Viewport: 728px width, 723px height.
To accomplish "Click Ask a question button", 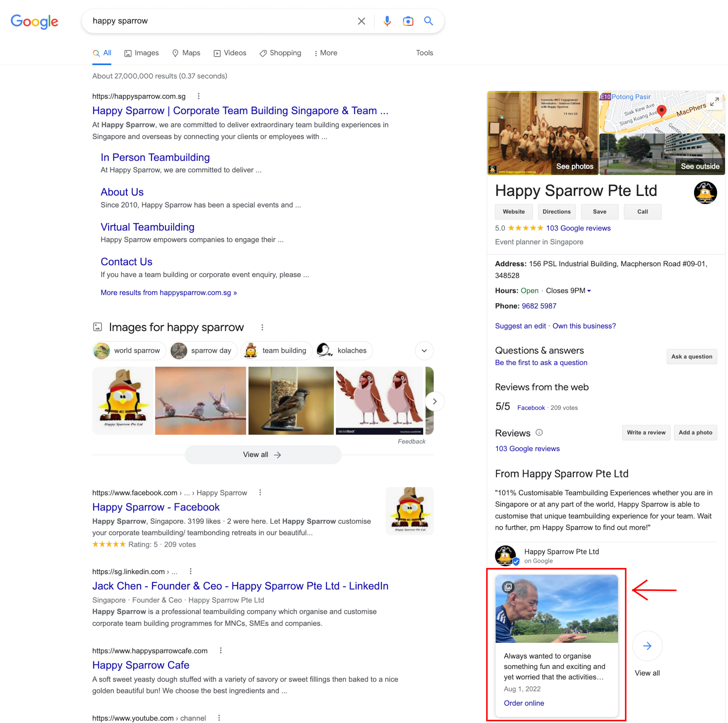I will (691, 356).
